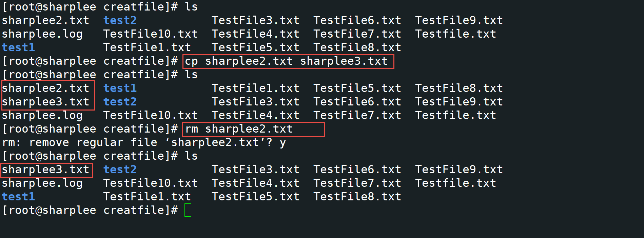Click blue test1 directory in last ls listing

pos(18,197)
